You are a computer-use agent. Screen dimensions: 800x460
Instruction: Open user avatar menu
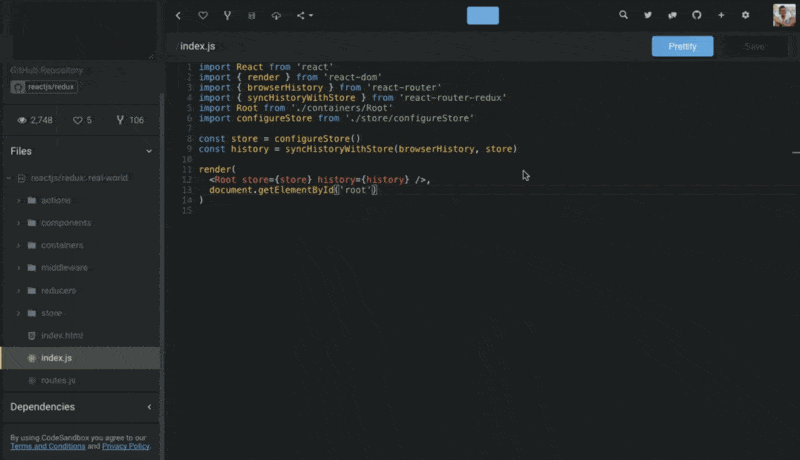(x=784, y=15)
